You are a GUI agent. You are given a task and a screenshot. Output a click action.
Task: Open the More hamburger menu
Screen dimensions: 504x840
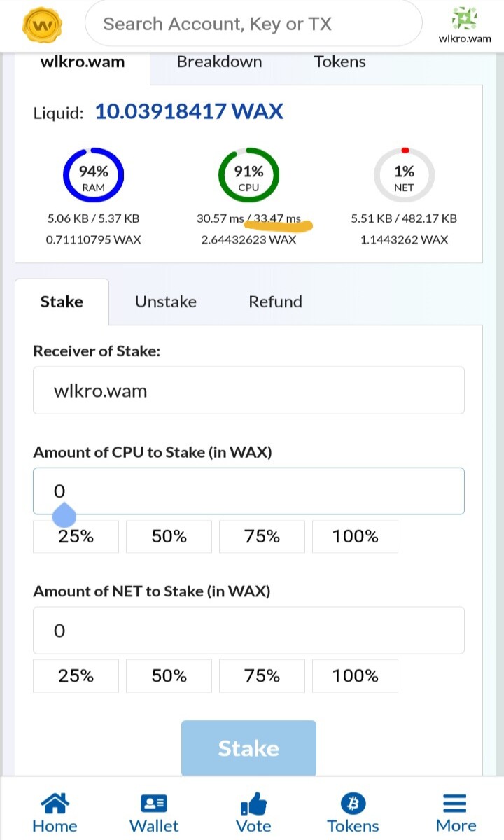click(456, 803)
